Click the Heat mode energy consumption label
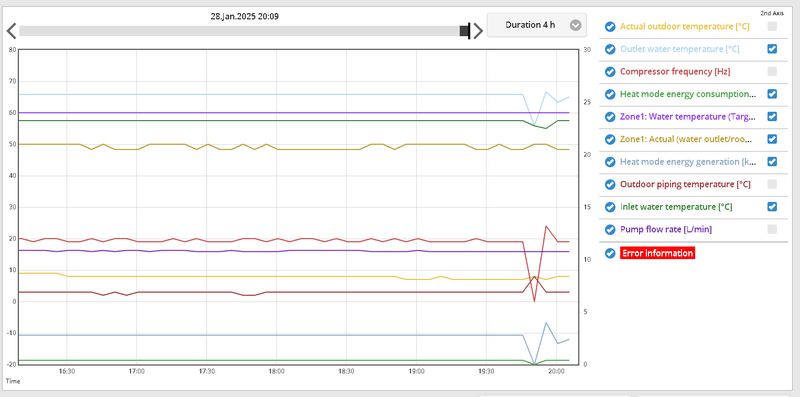The width and height of the screenshot is (800, 397). [688, 94]
